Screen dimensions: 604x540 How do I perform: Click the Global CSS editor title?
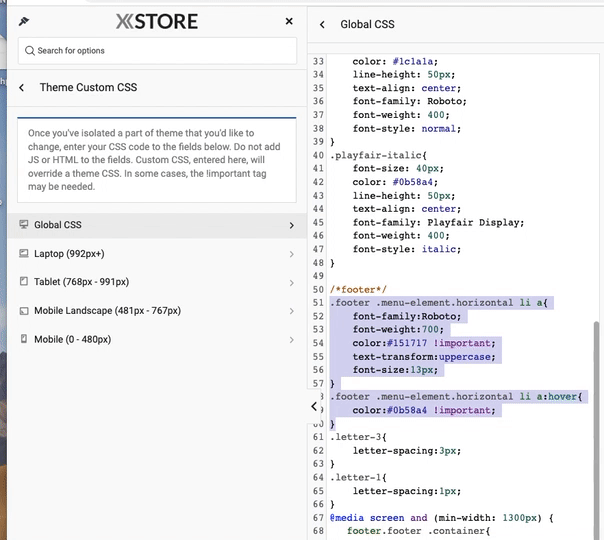point(367,24)
